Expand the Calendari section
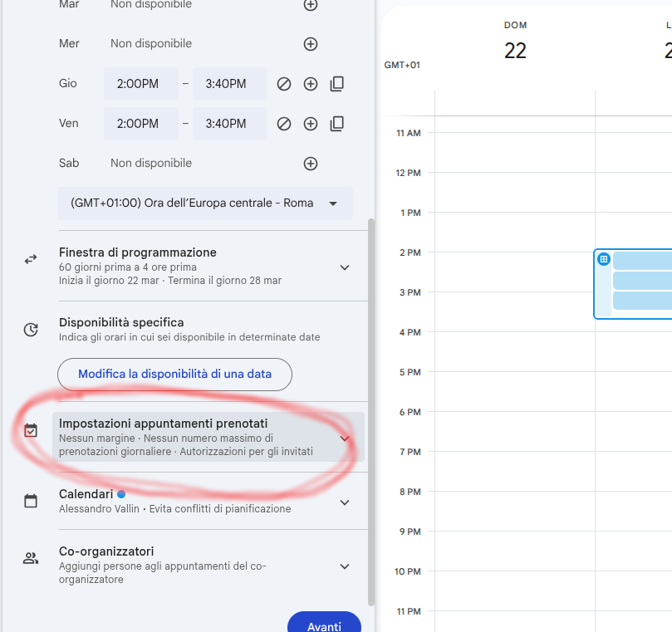The width and height of the screenshot is (672, 632). point(345,502)
